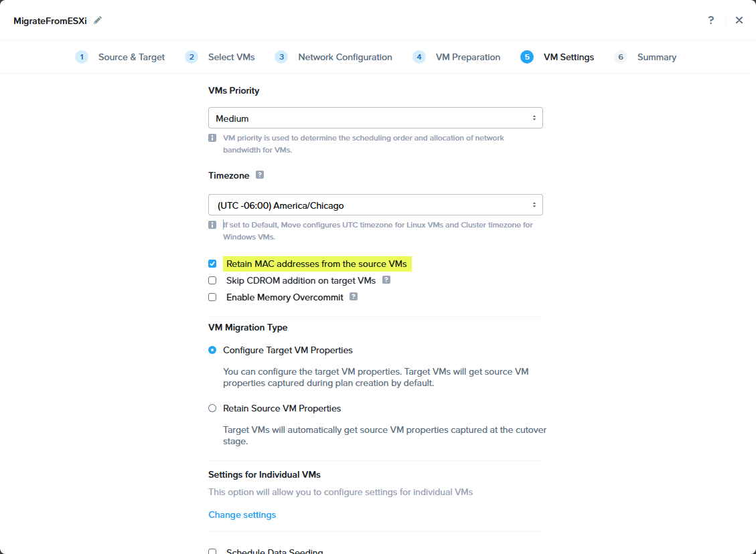This screenshot has height=554, width=756.
Task: Click info icon under Timezone dropdown
Action: (x=212, y=225)
